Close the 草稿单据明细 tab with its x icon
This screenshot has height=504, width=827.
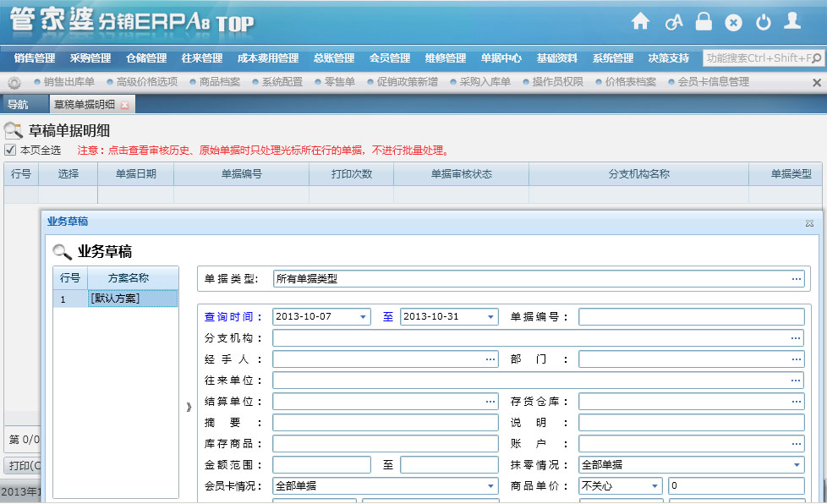point(124,105)
